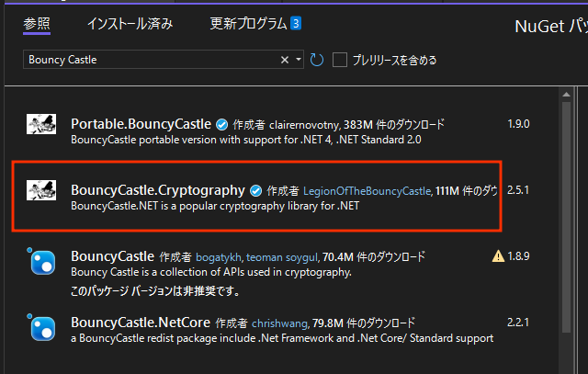Image resolution: width=588 pixels, height=374 pixels.
Task: Open the 更新プログラム tab
Action: pos(248,24)
